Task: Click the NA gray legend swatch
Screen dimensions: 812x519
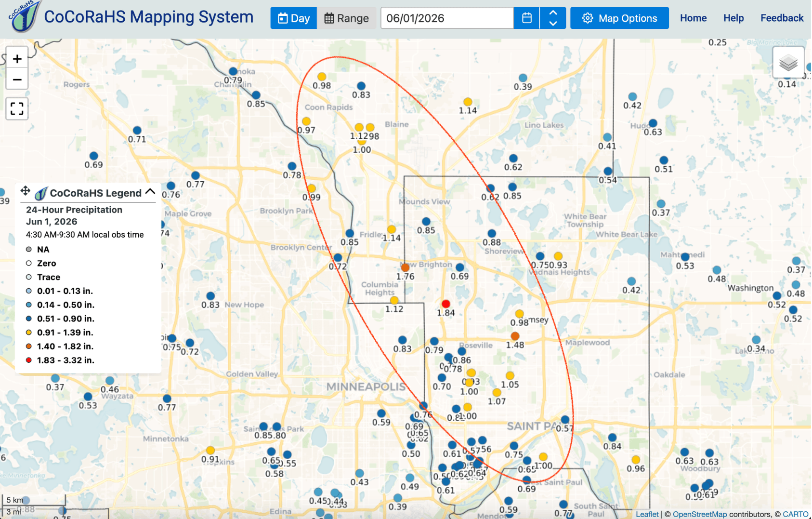Action: (x=29, y=249)
